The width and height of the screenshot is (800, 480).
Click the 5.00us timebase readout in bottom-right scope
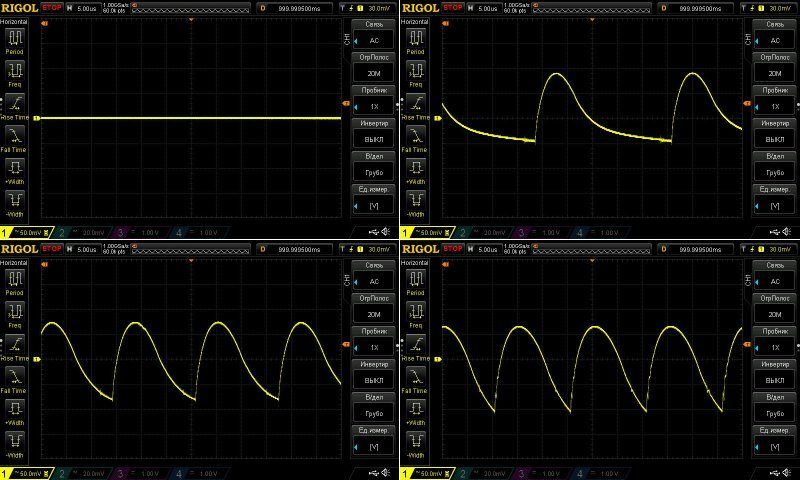pyautogui.click(x=486, y=248)
